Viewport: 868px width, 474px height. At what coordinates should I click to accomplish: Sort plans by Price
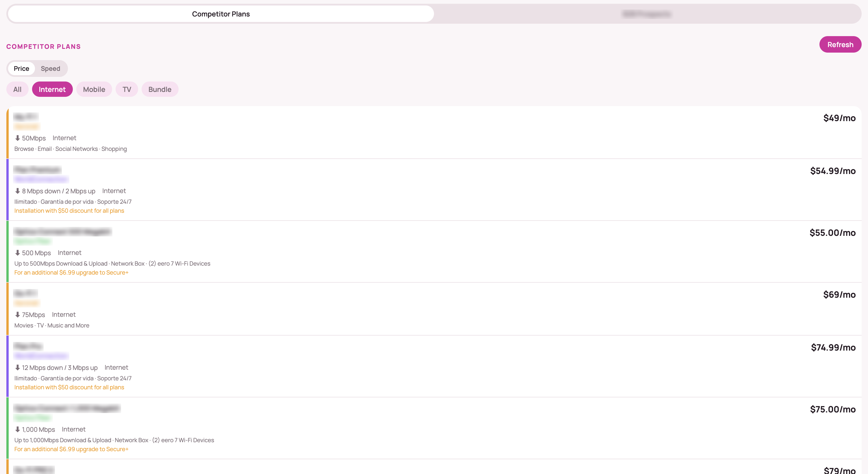tap(21, 68)
